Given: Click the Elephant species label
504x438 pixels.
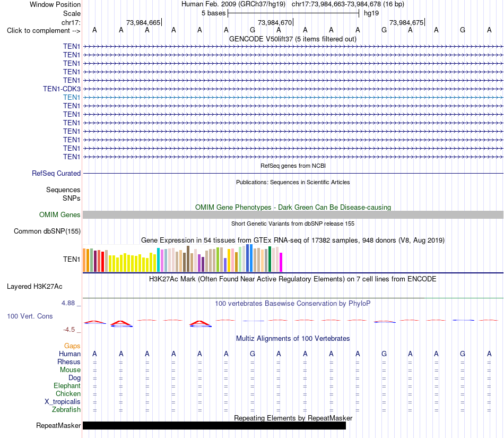Looking at the screenshot, I should (x=67, y=385).
